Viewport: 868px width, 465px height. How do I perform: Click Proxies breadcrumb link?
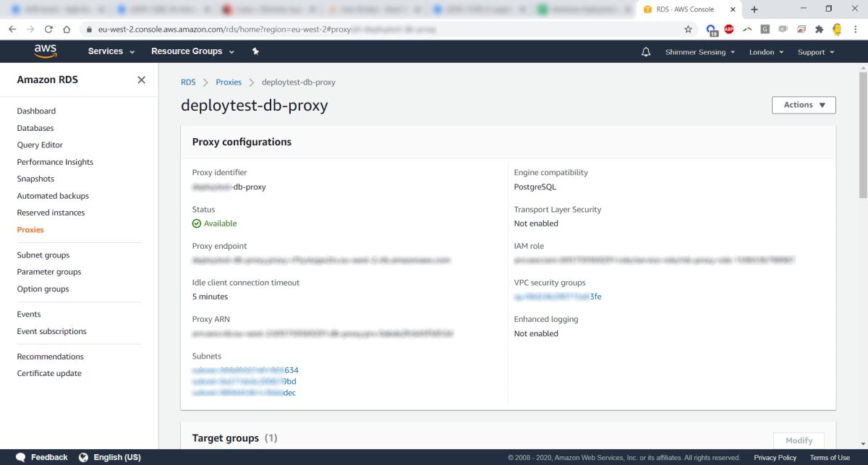[x=229, y=82]
